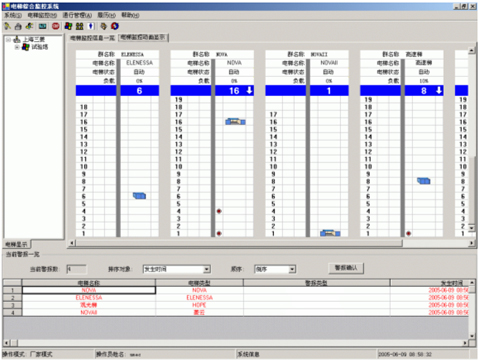Click the key-shaped login toolbar icon
The image size is (480, 363).
[7, 26]
